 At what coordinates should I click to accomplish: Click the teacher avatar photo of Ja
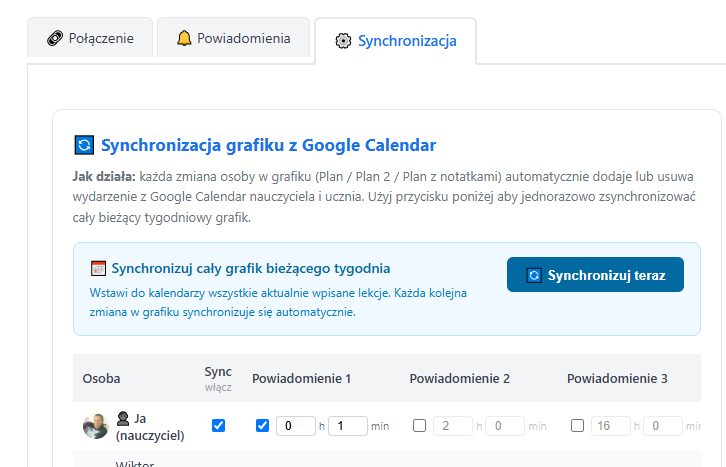click(x=96, y=426)
